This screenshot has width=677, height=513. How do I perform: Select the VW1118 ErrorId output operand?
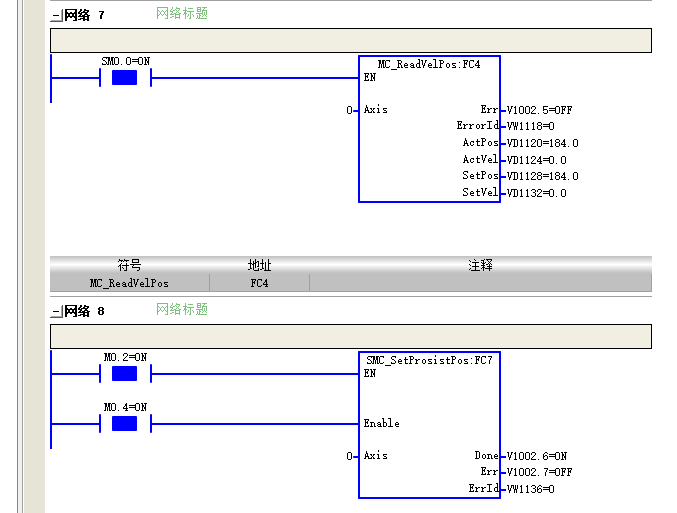(530, 126)
